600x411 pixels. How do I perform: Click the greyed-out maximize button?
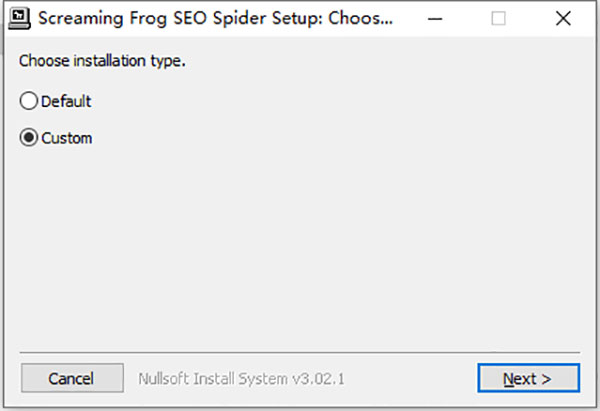coord(499,18)
